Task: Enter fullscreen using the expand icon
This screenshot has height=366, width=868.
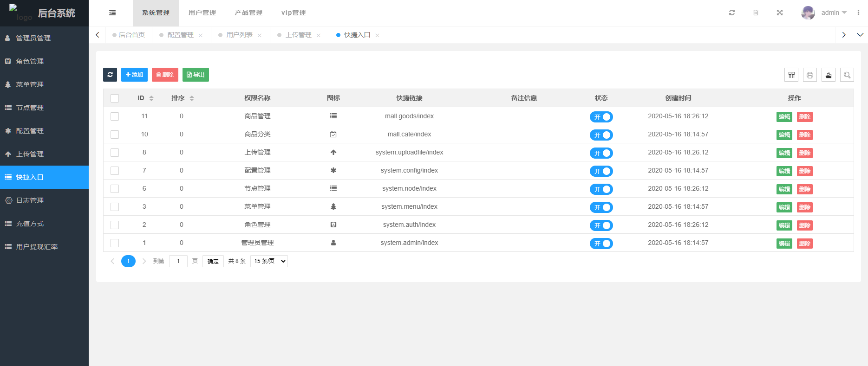Action: pos(780,13)
